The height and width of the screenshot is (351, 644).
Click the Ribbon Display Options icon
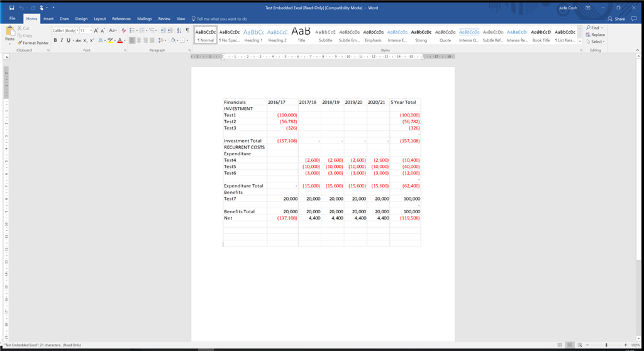(x=588, y=8)
